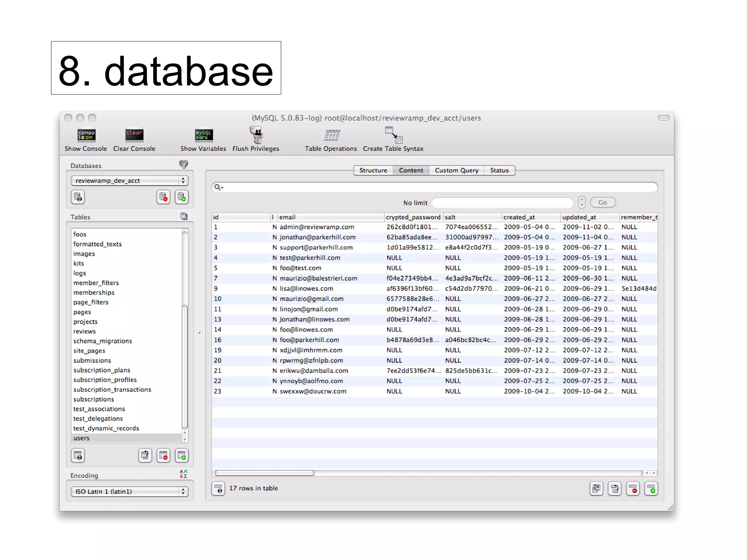Screen dimensions: 747x560
Task: Click the Flush Privileges toolbar icon
Action: tap(257, 135)
